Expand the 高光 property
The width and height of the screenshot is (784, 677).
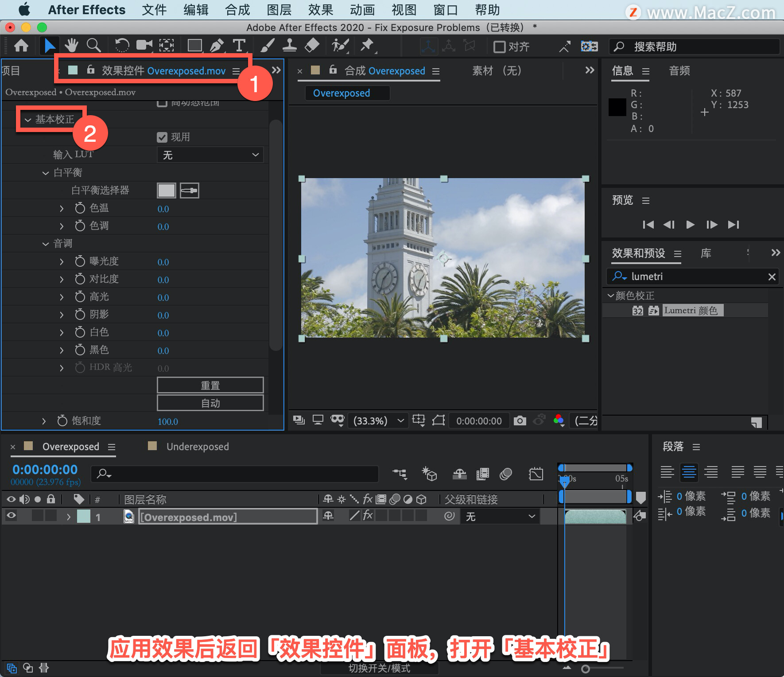[62, 297]
